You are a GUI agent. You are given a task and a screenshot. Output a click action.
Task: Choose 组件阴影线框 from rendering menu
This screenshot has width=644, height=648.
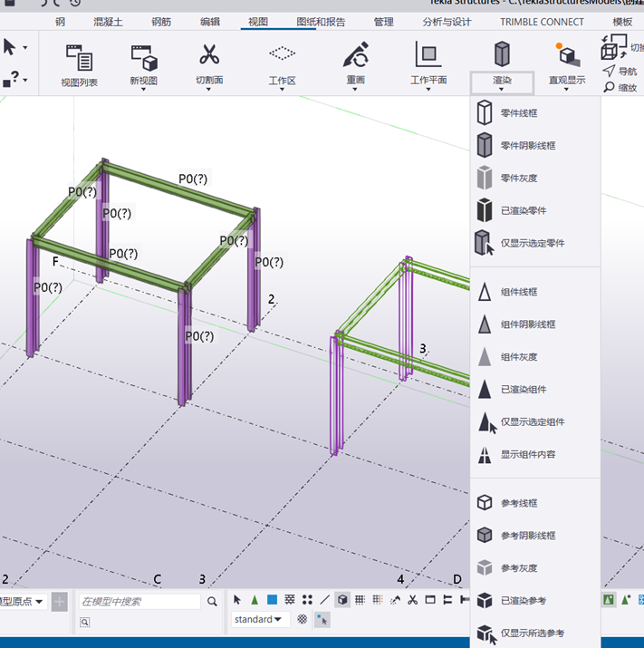[535, 324]
